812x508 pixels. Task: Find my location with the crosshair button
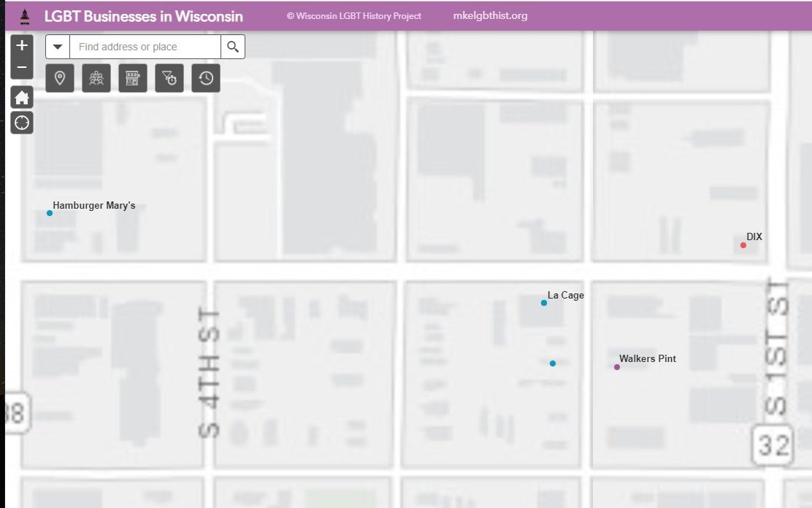22,123
